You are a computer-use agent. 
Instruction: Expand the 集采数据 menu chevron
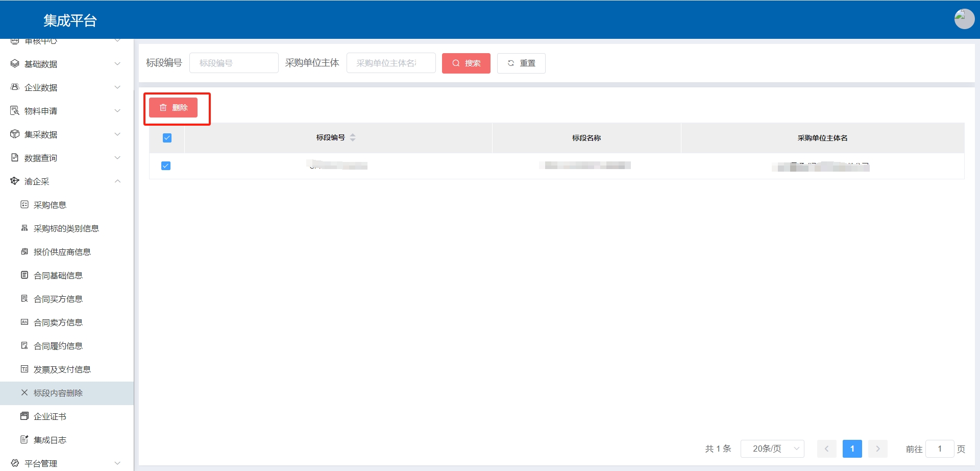(x=118, y=134)
